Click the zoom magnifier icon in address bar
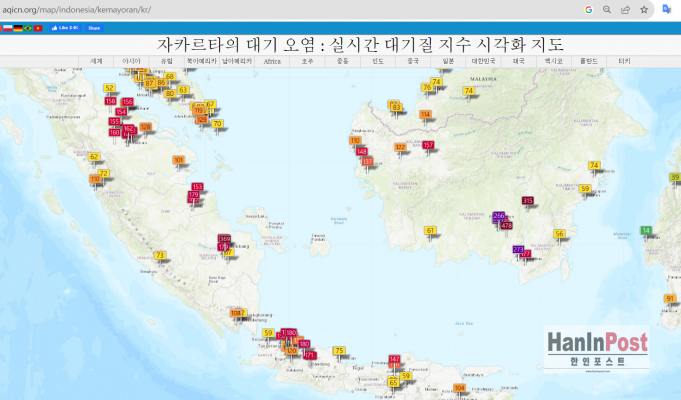The width and height of the screenshot is (681, 400). (x=606, y=9)
